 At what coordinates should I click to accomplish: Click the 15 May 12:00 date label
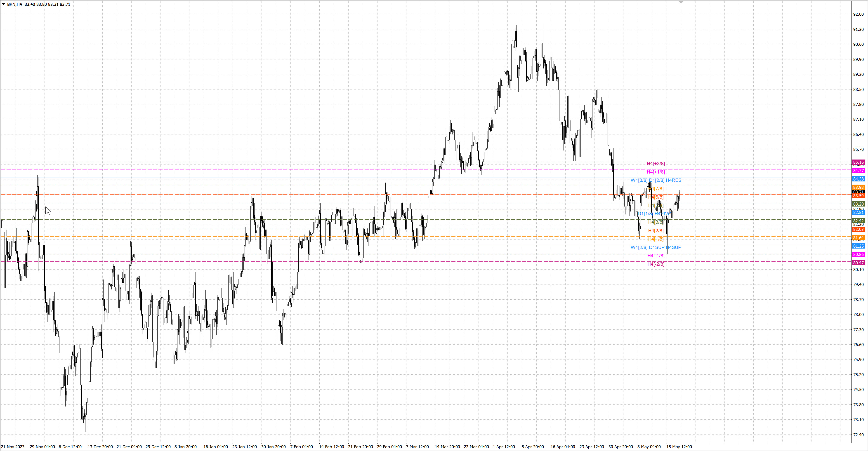tap(679, 447)
